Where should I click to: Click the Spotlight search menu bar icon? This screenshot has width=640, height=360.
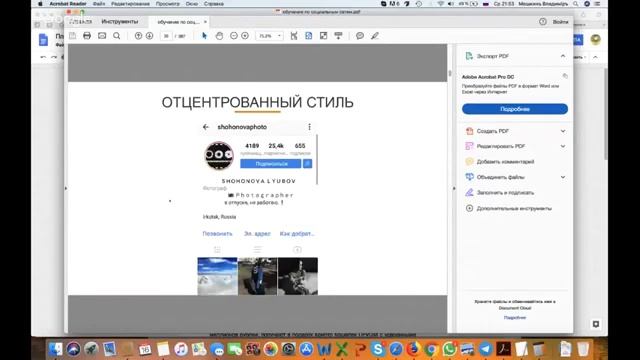(x=576, y=4)
